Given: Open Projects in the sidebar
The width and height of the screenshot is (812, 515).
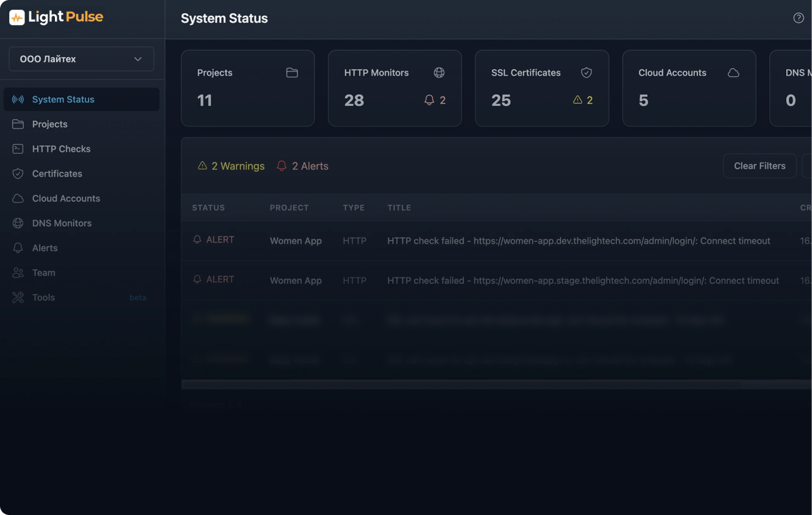Looking at the screenshot, I should (x=50, y=124).
